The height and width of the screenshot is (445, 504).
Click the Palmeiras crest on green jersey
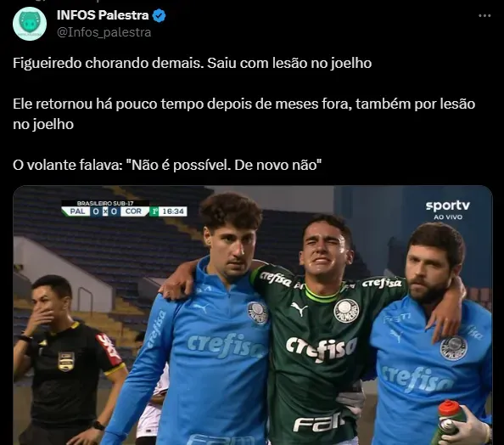346,311
